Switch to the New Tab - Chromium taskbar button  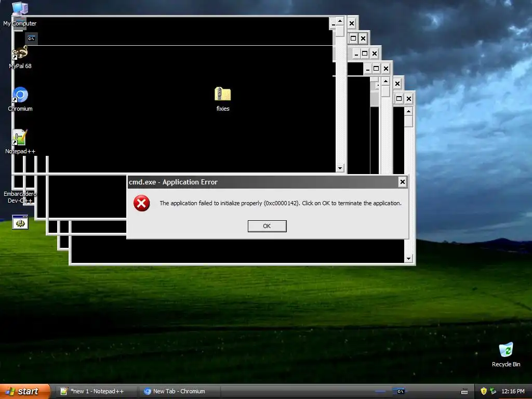[x=179, y=391]
